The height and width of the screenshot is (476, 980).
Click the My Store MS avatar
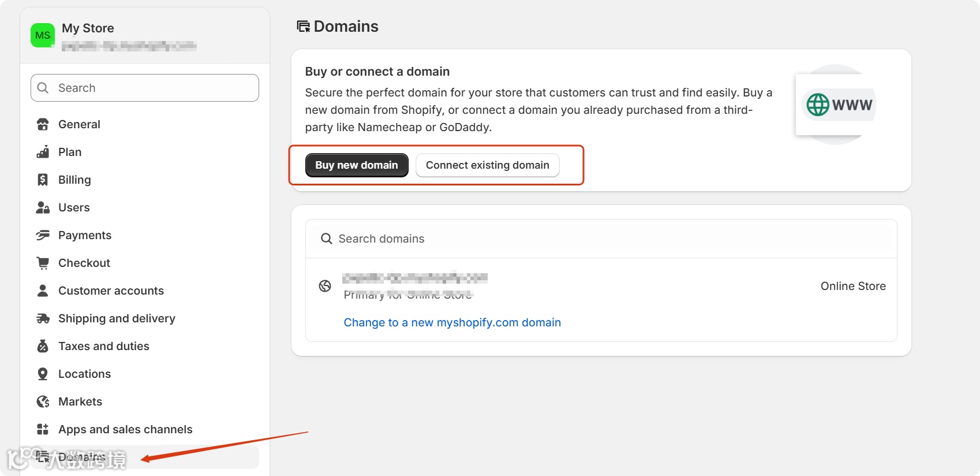point(43,35)
